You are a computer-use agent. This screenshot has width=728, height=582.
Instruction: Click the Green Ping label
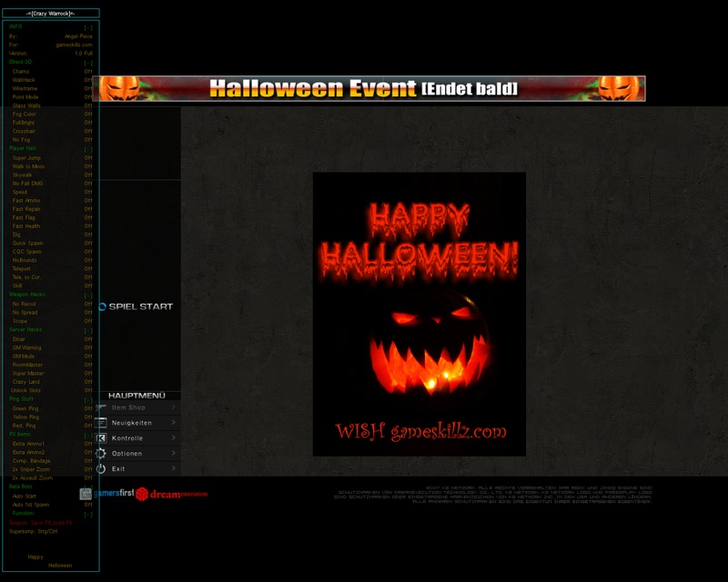(25, 409)
